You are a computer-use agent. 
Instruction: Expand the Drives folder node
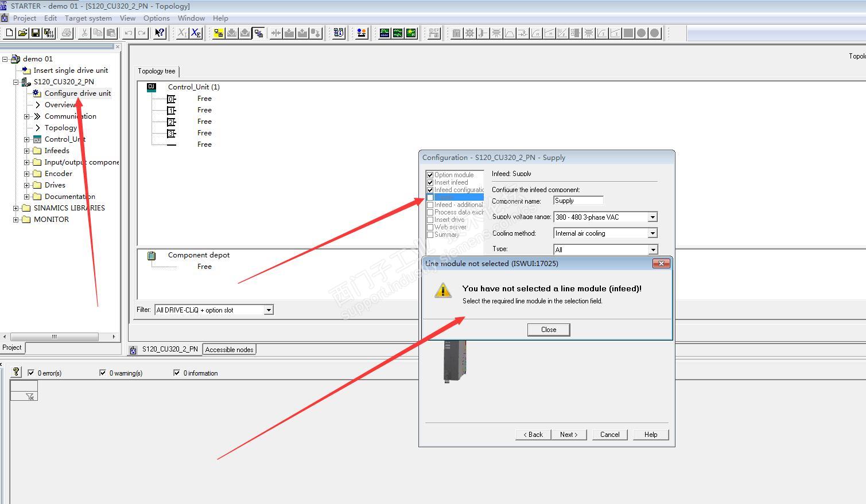[x=27, y=185]
